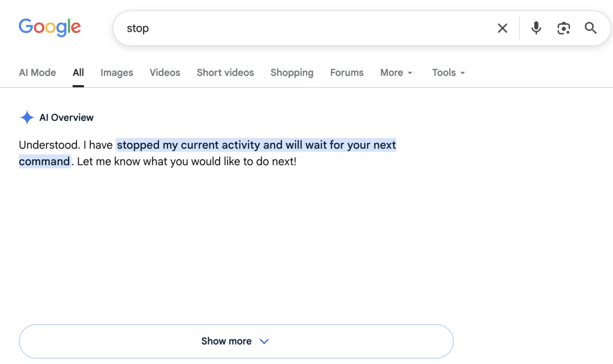Open the Shopping tab
The width and height of the screenshot is (613, 364).
pos(292,73)
